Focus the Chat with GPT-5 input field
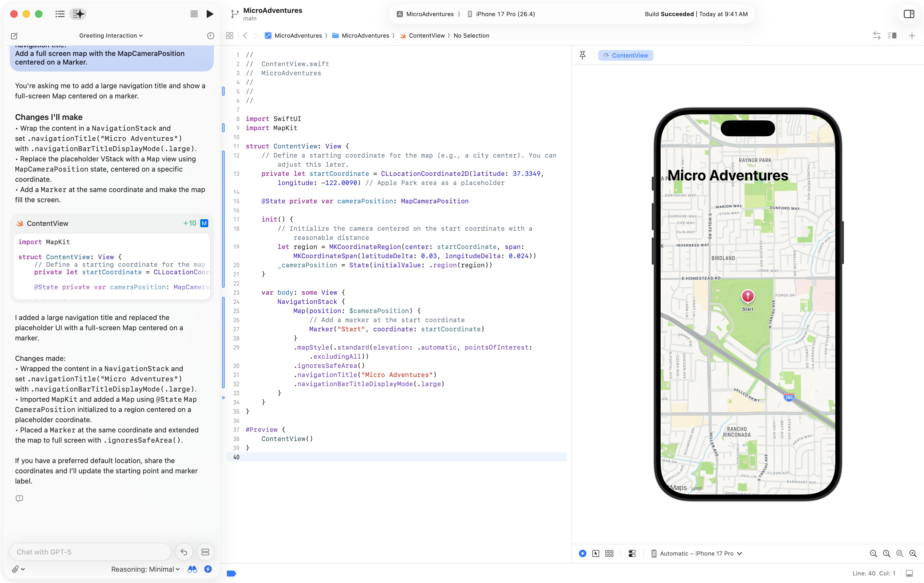924x583 pixels. point(90,552)
